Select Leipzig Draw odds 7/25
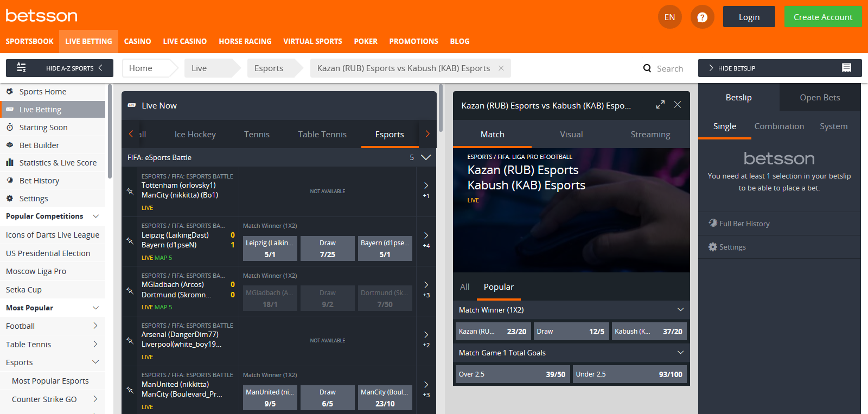The image size is (868, 414). [x=328, y=249]
